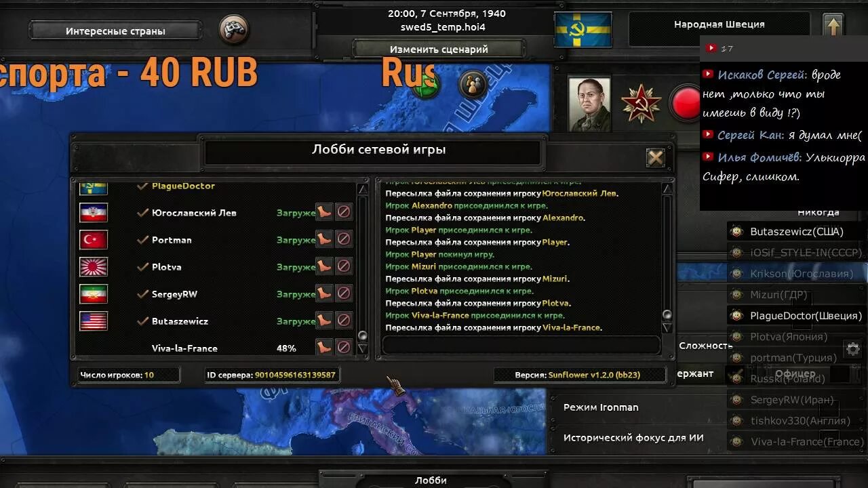Kick player Butaszewicz with boot icon
This screenshot has height=488, width=868.
click(324, 321)
